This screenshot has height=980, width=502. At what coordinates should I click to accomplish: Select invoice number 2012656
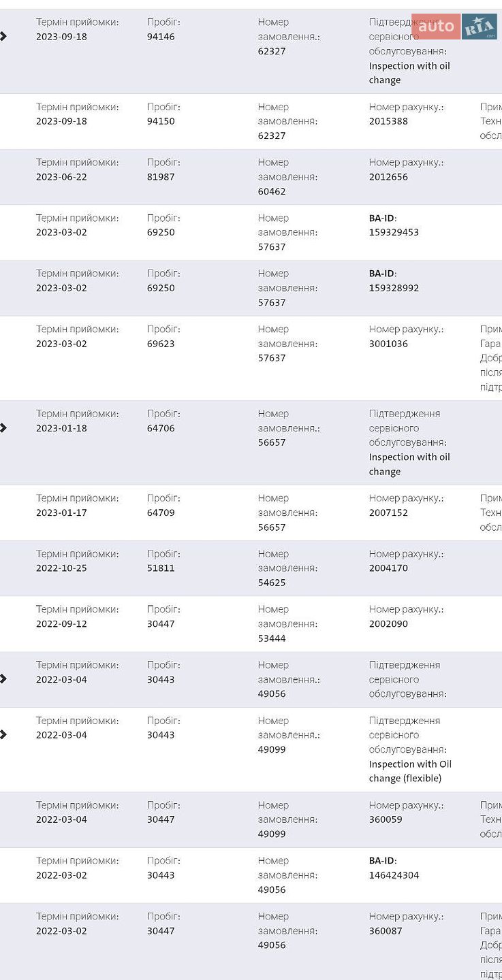388,177
